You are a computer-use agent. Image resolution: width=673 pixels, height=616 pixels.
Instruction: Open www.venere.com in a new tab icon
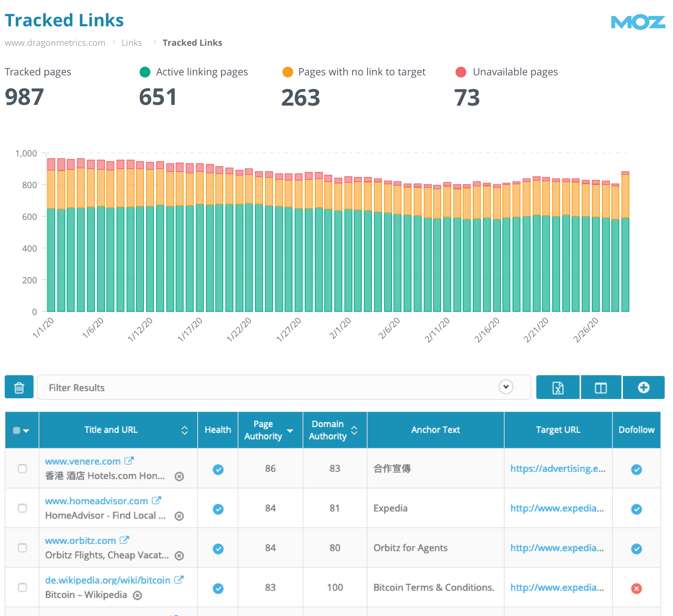click(x=129, y=460)
